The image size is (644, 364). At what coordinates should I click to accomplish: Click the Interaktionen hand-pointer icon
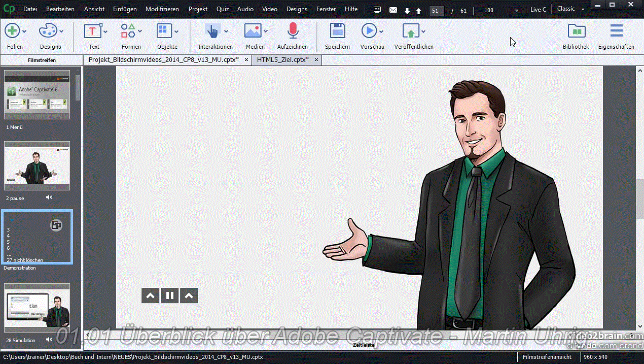pyautogui.click(x=212, y=31)
